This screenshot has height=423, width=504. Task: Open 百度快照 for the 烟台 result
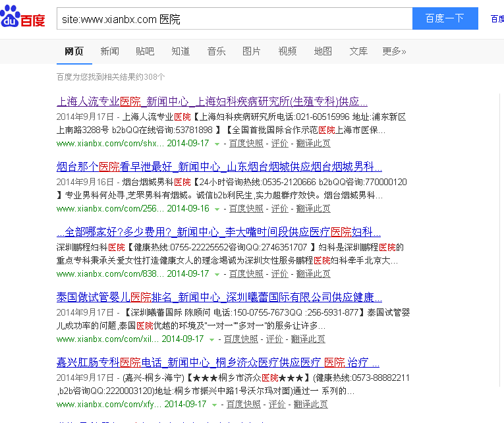(x=246, y=209)
